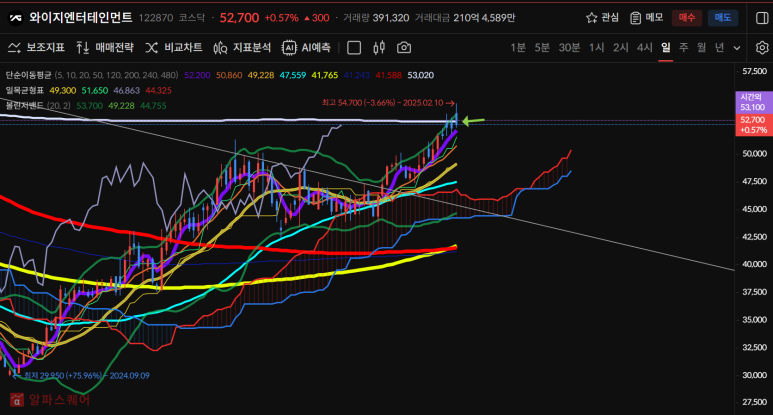Open 지표분석 indicator analysis
This screenshot has width=773, height=415.
pos(242,48)
